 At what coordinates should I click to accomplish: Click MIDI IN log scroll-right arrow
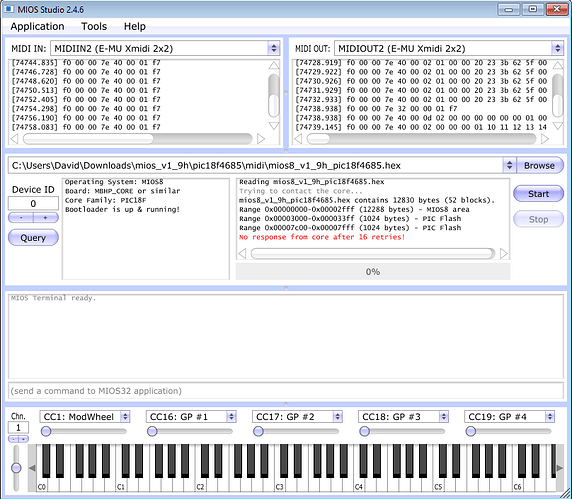point(261,139)
